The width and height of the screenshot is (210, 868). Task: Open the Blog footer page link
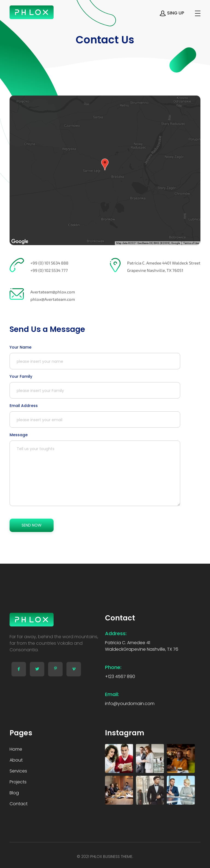click(x=14, y=792)
